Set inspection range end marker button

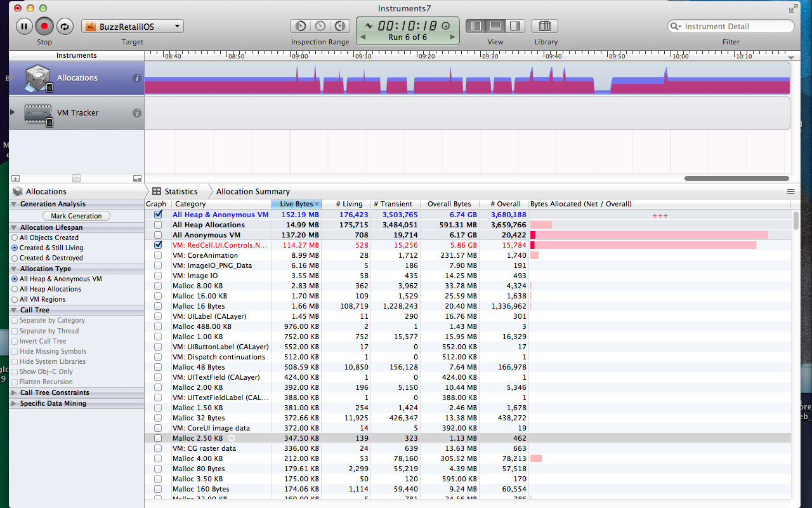click(340, 26)
